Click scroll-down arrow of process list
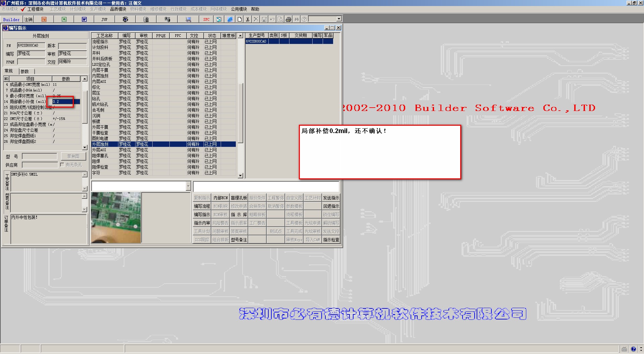The height and width of the screenshot is (354, 644). click(240, 176)
